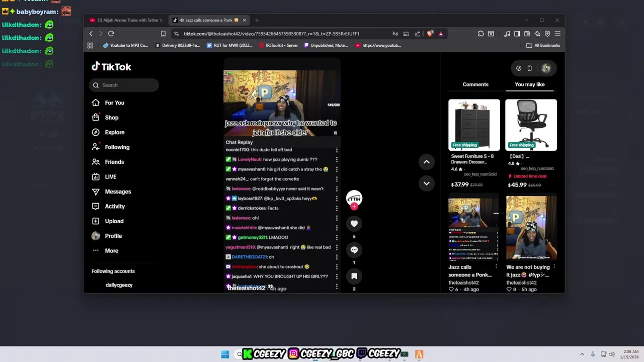Open Brave VPN shield icon
Viewport: 644px width, 362px height.
547,34
